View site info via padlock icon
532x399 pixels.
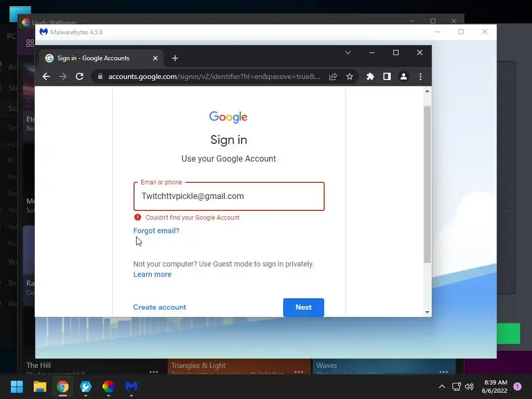pyautogui.click(x=100, y=77)
